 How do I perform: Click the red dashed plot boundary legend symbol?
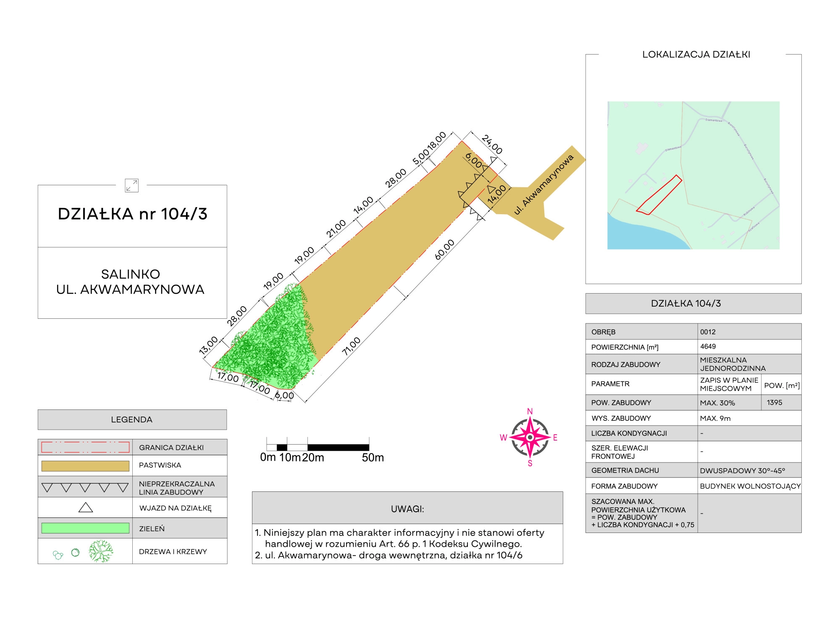[85, 447]
